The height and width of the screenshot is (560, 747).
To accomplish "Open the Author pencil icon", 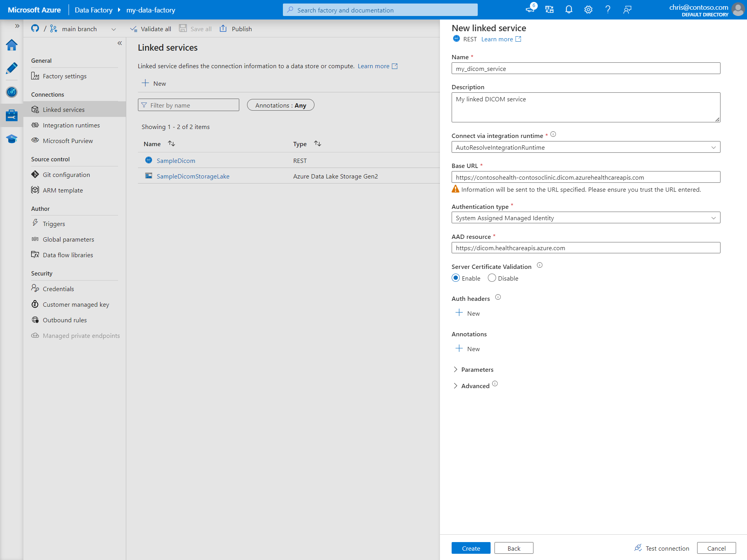I will pyautogui.click(x=12, y=68).
